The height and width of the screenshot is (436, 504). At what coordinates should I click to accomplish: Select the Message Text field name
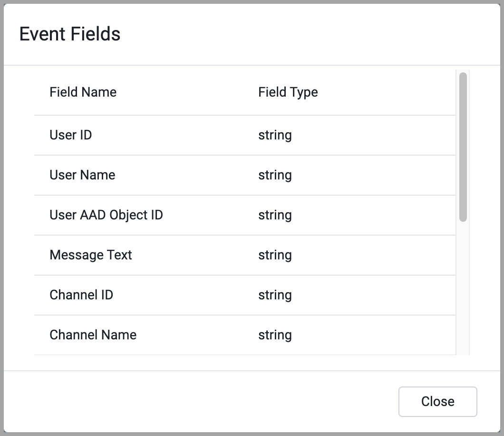[x=91, y=255]
